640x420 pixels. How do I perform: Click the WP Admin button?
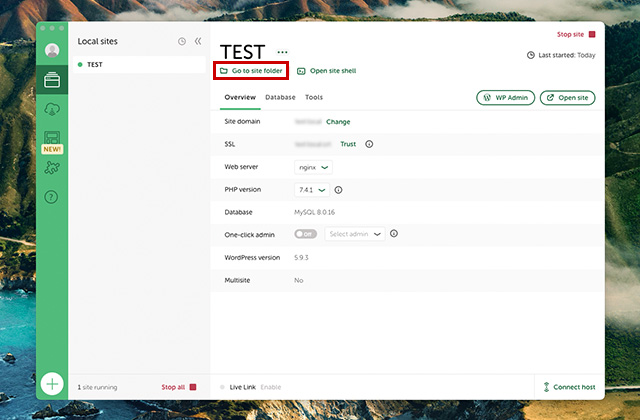pyautogui.click(x=505, y=98)
